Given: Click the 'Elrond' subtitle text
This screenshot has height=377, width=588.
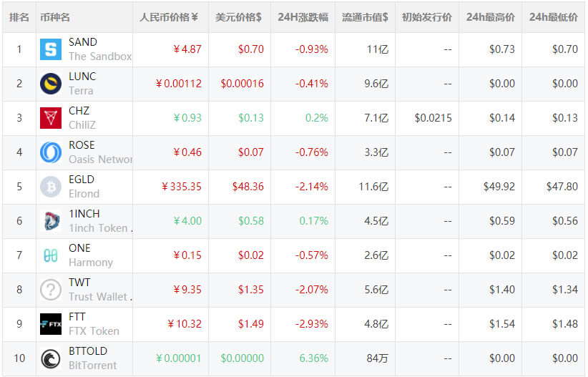Looking at the screenshot, I should click(x=84, y=194).
